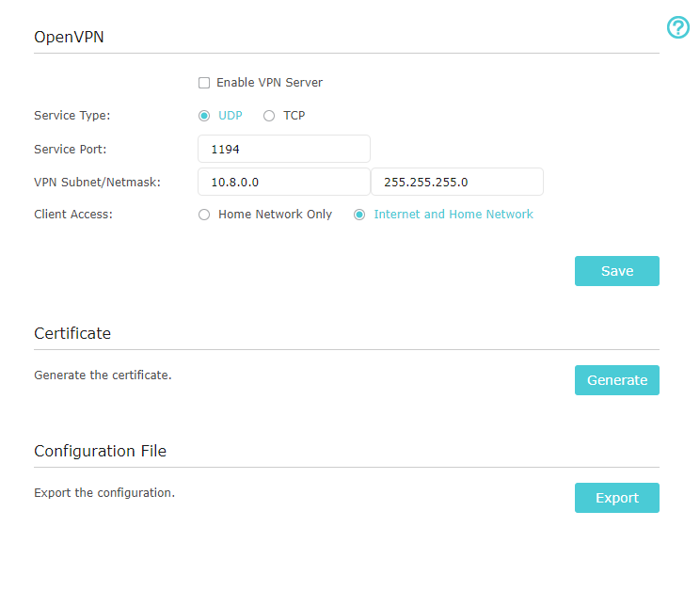
Task: Click the "VPN Subnet/Netmask:" label
Action: pos(97,182)
